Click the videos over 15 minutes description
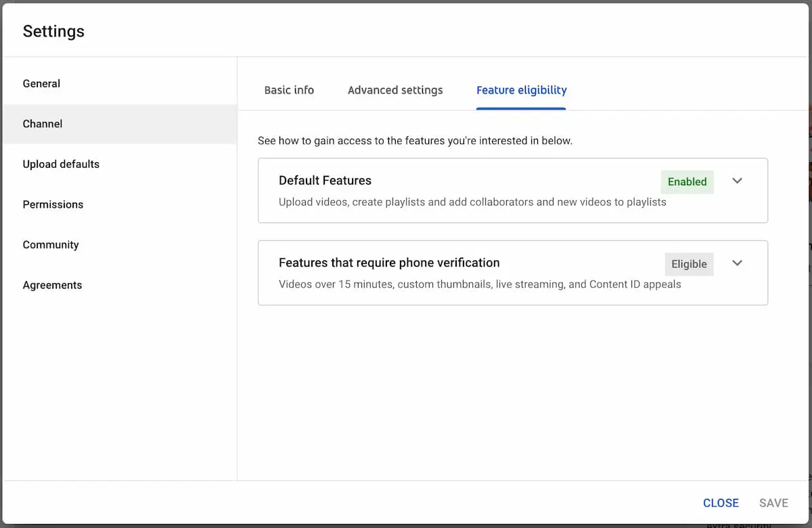Screen dimensions: 812x528 point(480,285)
